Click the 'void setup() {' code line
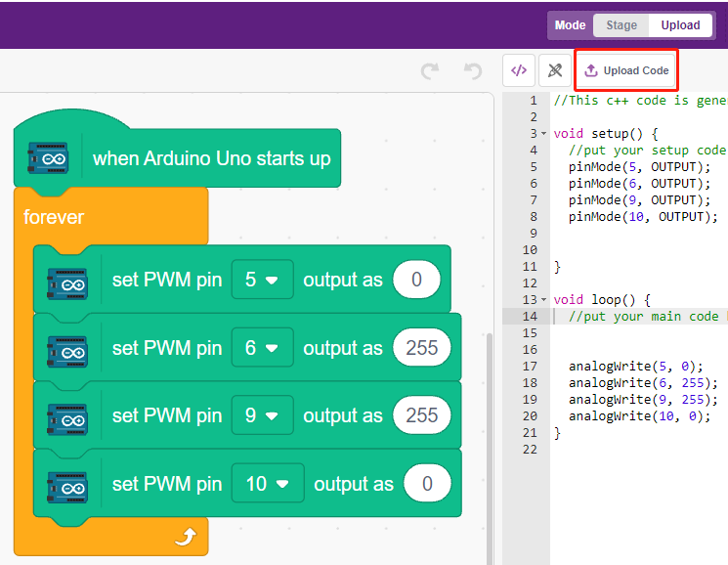 coord(606,134)
